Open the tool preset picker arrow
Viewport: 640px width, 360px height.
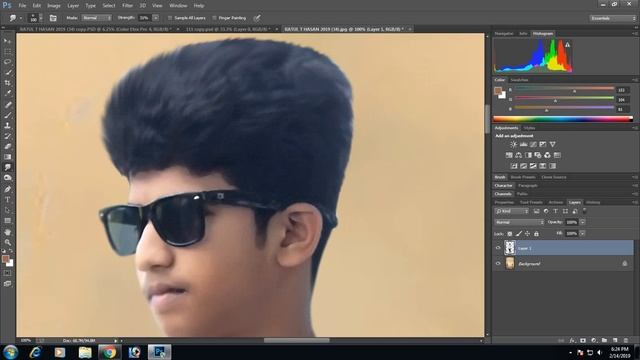coord(20,18)
